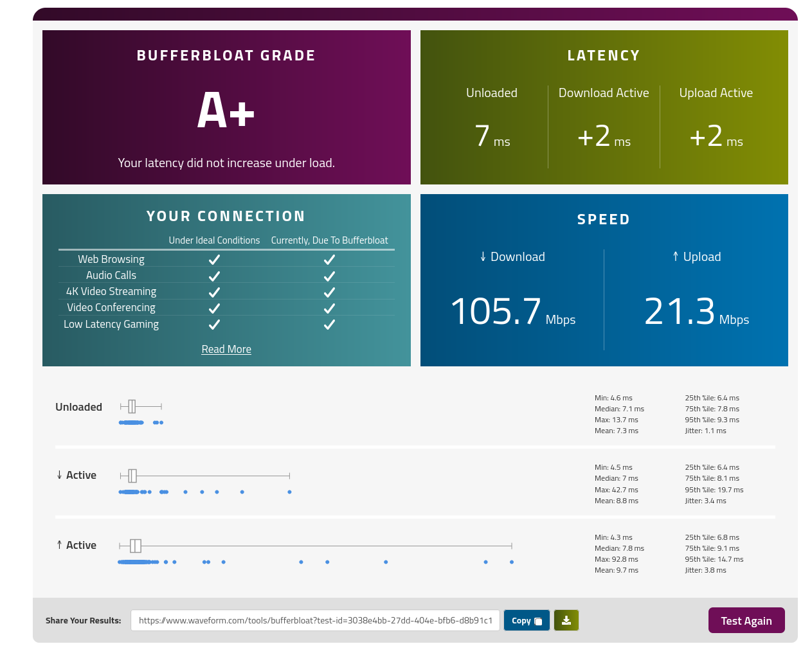Click the Copy button for share link
This screenshot has width=812, height=653.
[x=527, y=620]
